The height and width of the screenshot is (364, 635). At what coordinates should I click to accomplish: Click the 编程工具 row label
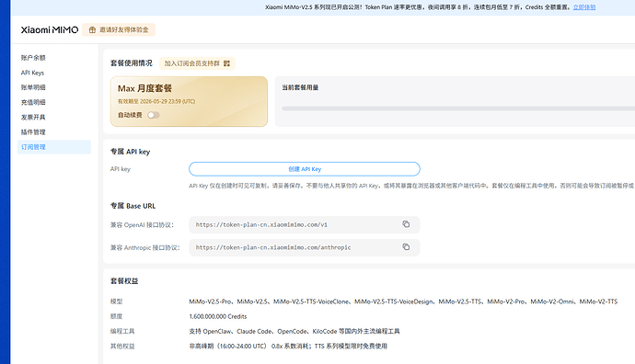tap(122, 331)
